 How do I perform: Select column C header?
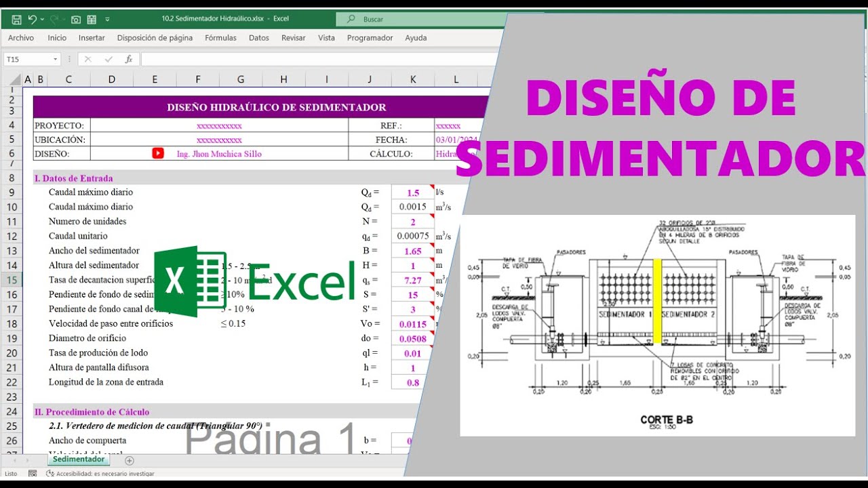pos(68,79)
